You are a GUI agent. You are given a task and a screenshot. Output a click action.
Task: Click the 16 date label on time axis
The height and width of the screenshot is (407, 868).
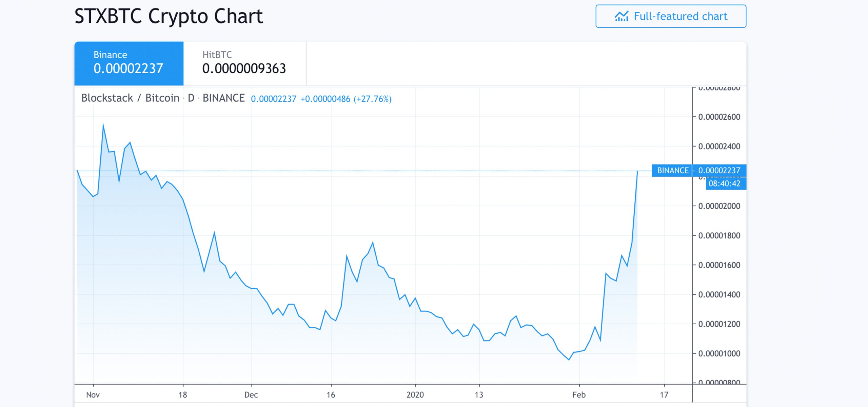pyautogui.click(x=331, y=395)
